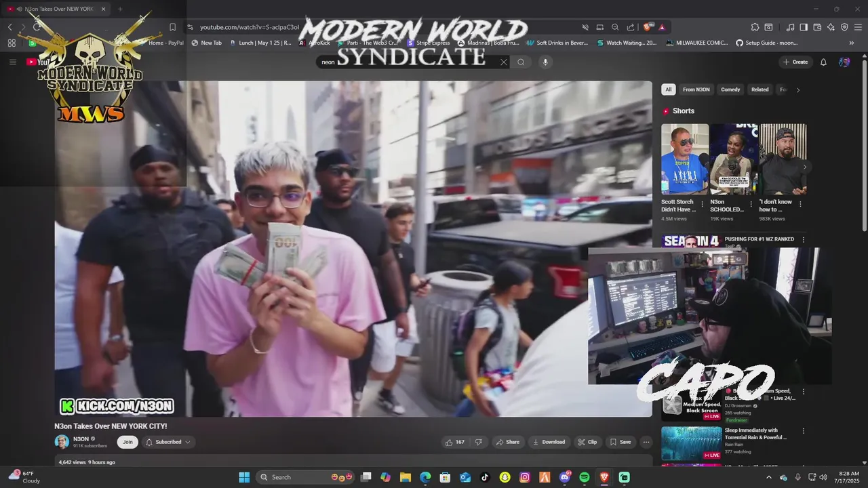868x488 pixels.
Task: Launch Microsoft Edge from the taskbar
Action: (x=425, y=477)
